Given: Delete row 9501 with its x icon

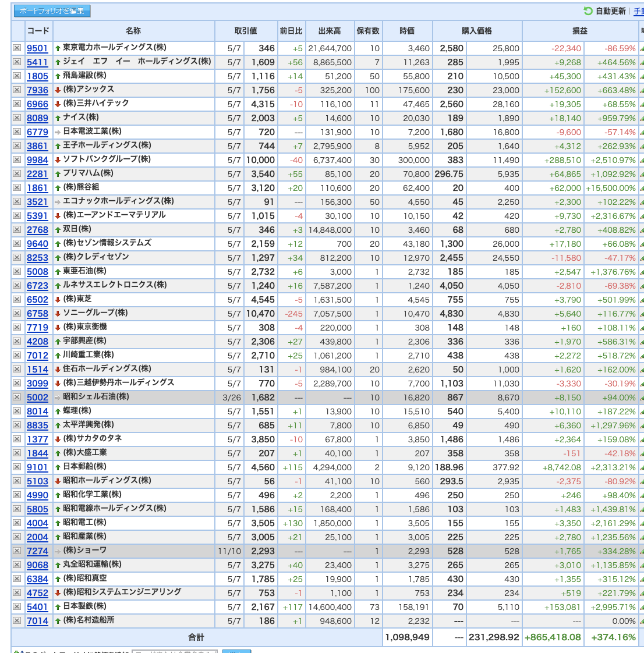Looking at the screenshot, I should pyautogui.click(x=17, y=48).
